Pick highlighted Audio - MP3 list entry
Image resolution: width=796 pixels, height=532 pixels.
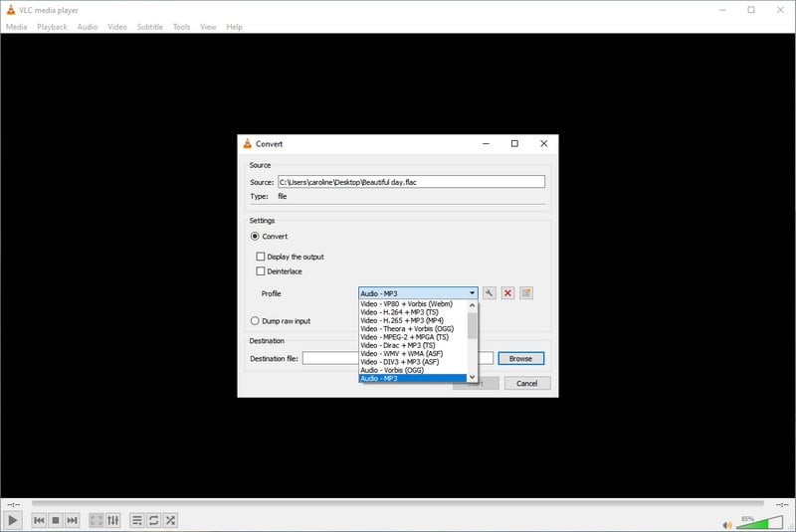click(x=413, y=378)
